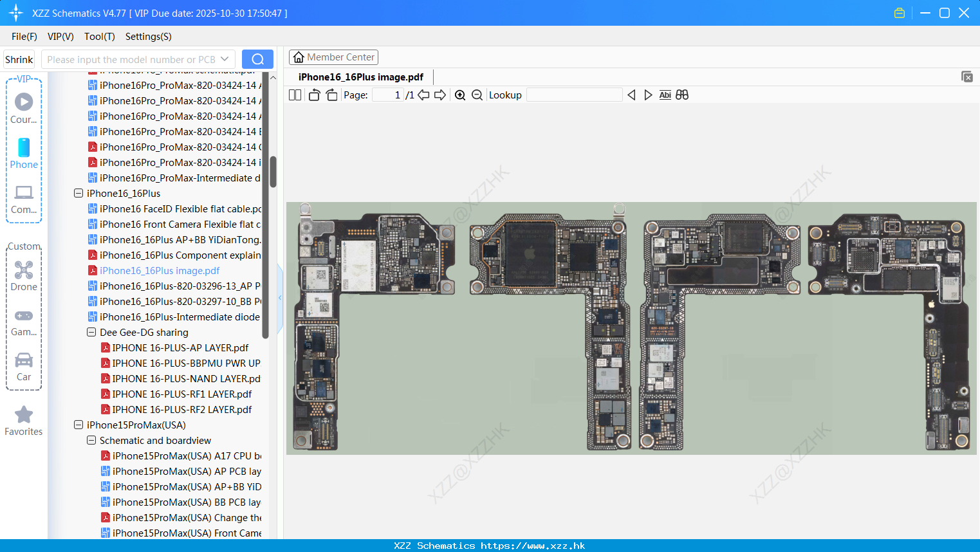
Task: Click the page number field
Action: pos(387,95)
